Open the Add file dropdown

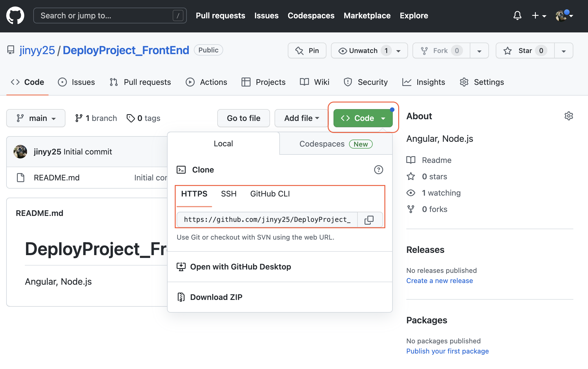coord(301,118)
